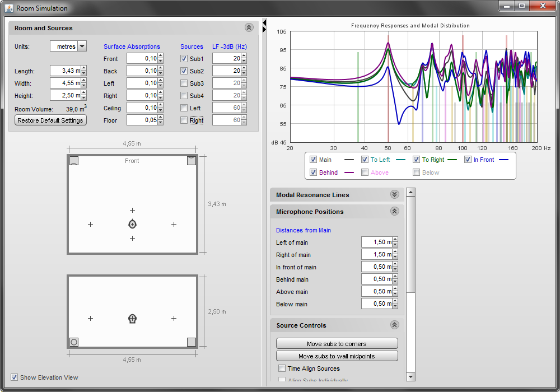Image resolution: width=560 pixels, height=392 pixels.
Task: Enable Time Align Sources
Action: point(282,368)
